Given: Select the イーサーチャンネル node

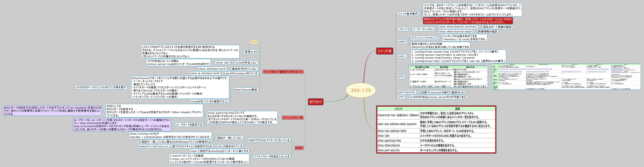Looking at the screenshot, I should (x=423, y=29).
